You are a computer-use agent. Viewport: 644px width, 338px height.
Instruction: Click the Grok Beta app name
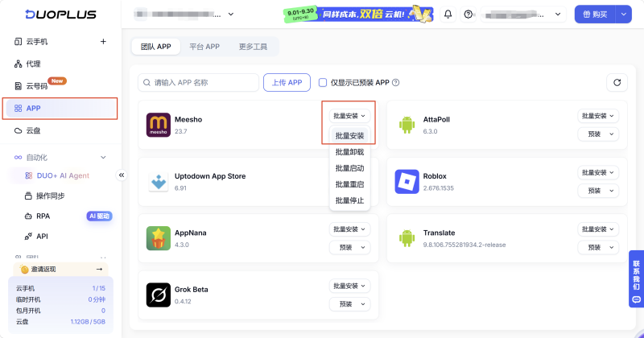coord(191,290)
